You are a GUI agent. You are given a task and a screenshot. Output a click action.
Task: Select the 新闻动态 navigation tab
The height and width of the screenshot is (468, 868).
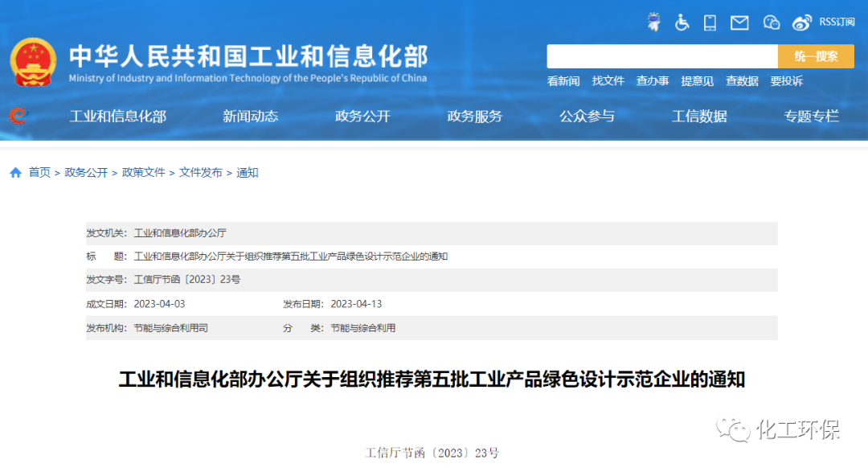point(251,117)
